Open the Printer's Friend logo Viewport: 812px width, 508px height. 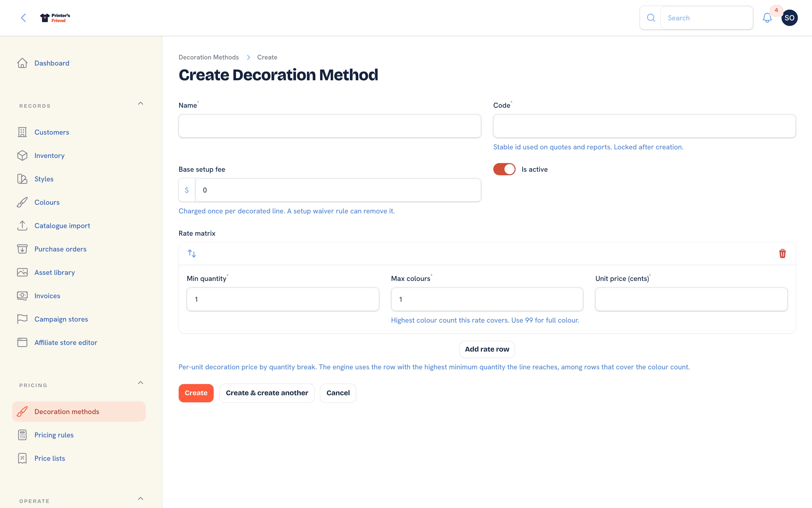55,18
